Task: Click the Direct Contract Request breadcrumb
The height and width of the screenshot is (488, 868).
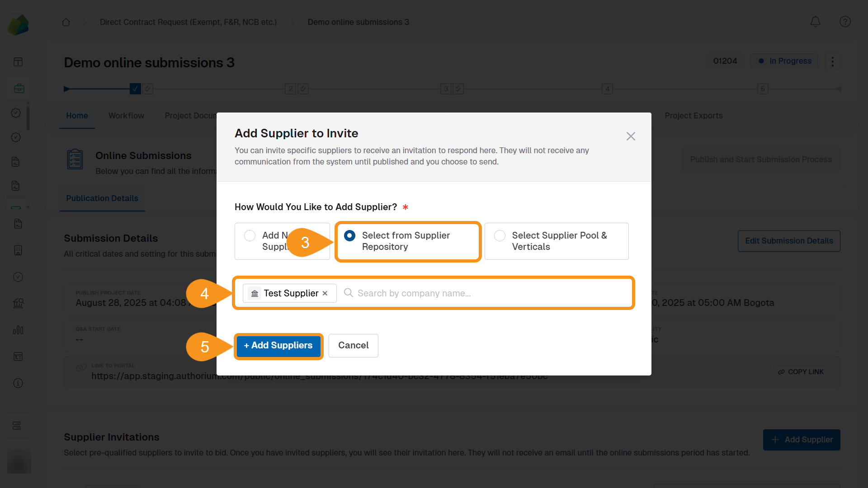Action: (x=188, y=22)
